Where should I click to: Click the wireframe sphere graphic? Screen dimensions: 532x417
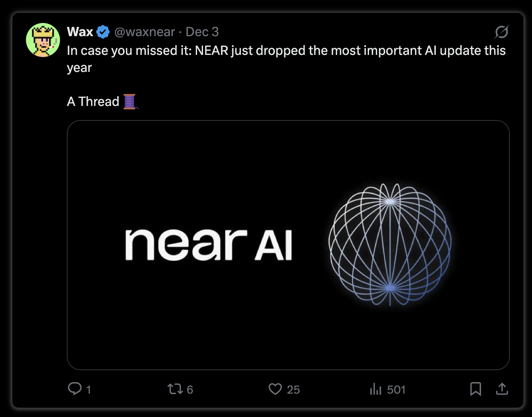[x=390, y=245]
